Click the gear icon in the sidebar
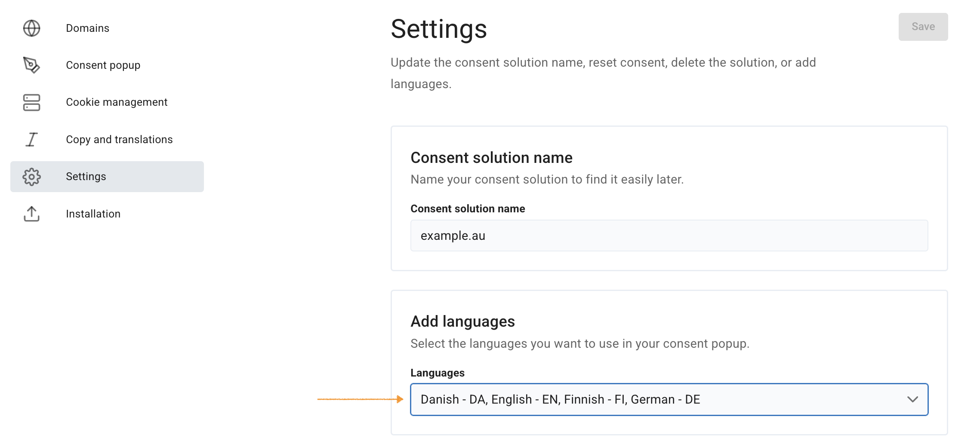The height and width of the screenshot is (447, 980). tap(31, 177)
